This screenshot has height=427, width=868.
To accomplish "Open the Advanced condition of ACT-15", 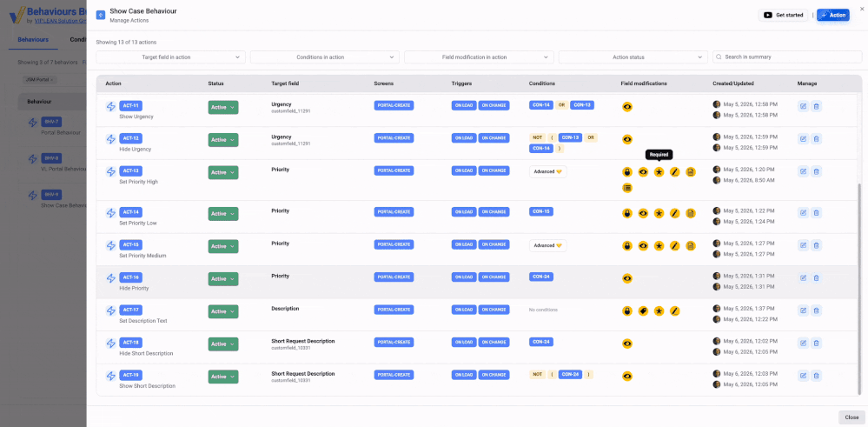I will pyautogui.click(x=548, y=245).
